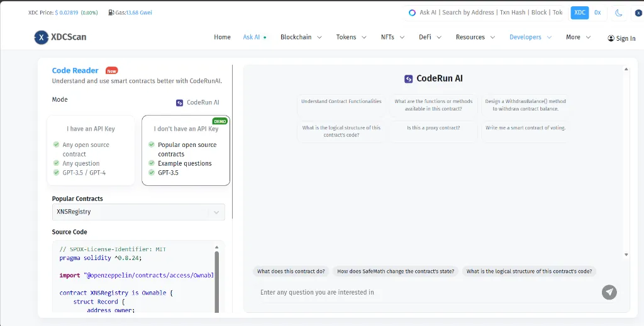Click the CodeRun AI logo in Mode row

[179, 102]
